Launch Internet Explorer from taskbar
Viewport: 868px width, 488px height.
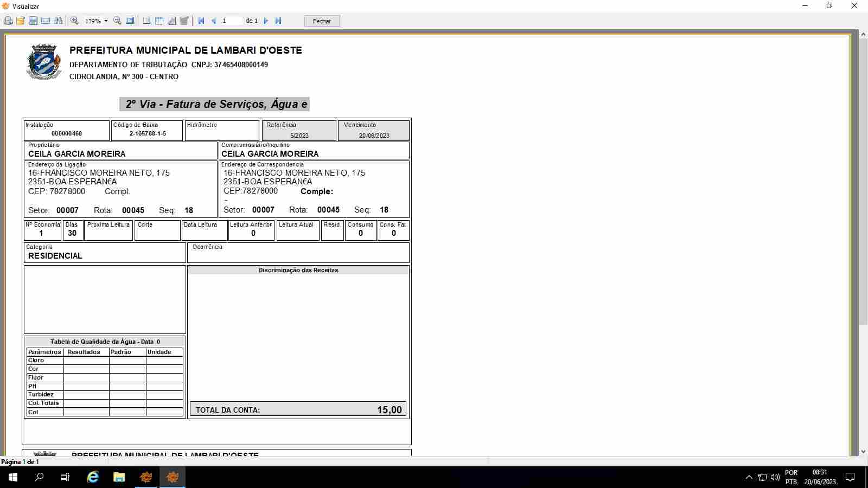[x=93, y=477]
